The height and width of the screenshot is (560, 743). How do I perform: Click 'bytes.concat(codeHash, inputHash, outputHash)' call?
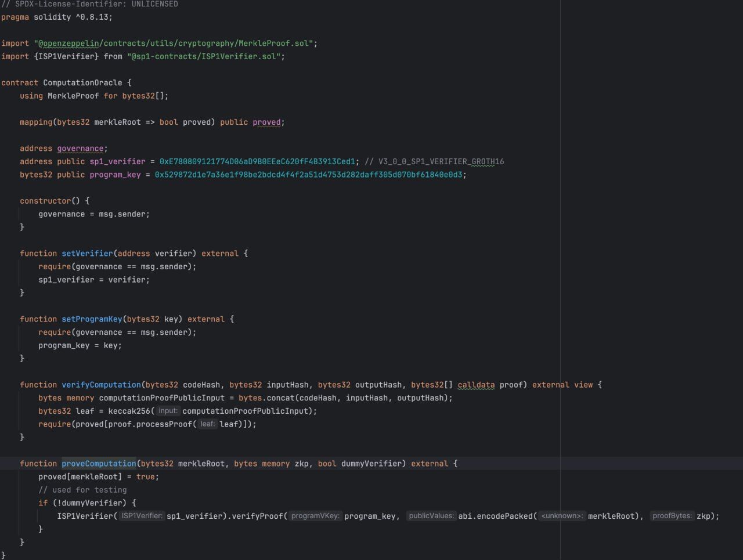[343, 398]
